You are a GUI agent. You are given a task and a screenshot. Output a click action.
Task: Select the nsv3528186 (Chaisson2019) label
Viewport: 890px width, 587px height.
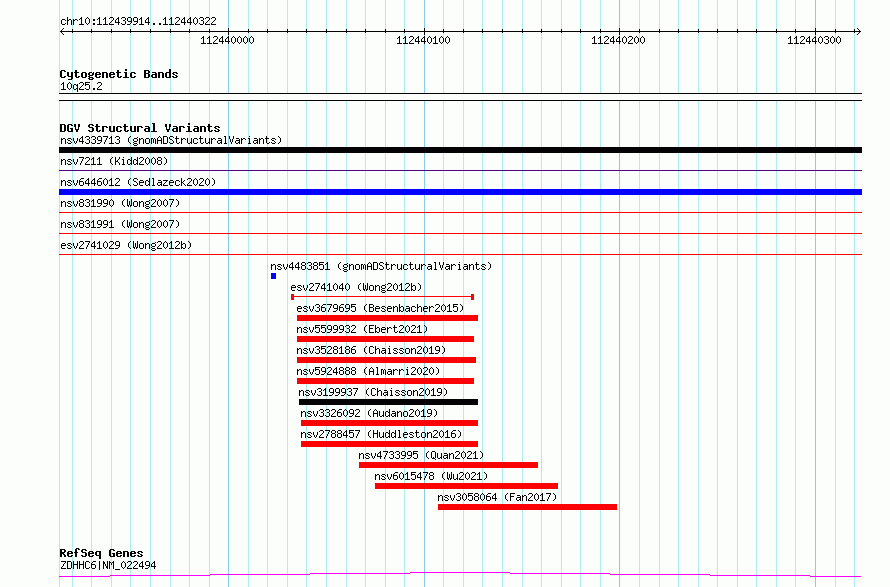point(371,350)
